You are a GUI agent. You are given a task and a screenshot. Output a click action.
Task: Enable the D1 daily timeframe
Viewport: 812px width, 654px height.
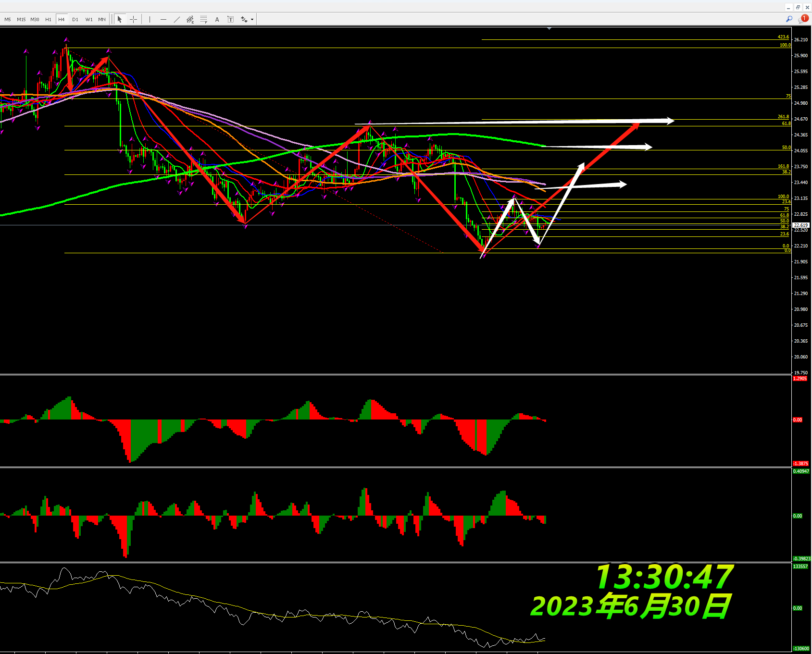(75, 19)
